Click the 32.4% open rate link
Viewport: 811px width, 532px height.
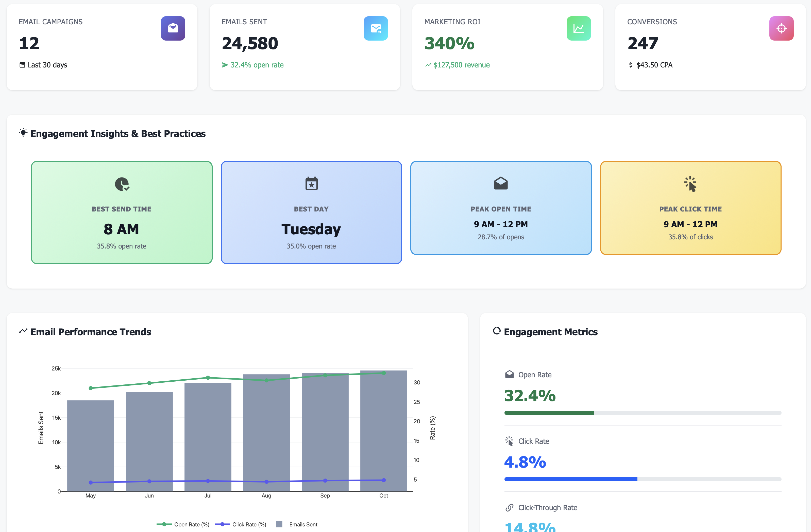[252, 65]
